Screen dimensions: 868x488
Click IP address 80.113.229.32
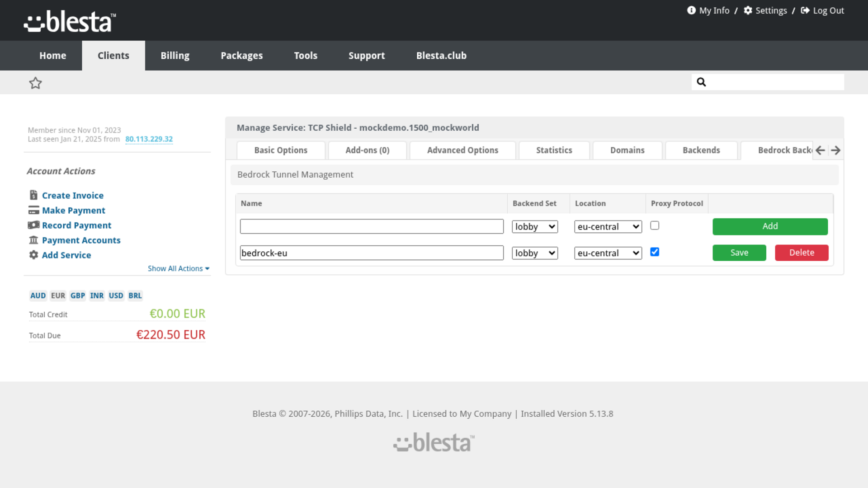(149, 139)
